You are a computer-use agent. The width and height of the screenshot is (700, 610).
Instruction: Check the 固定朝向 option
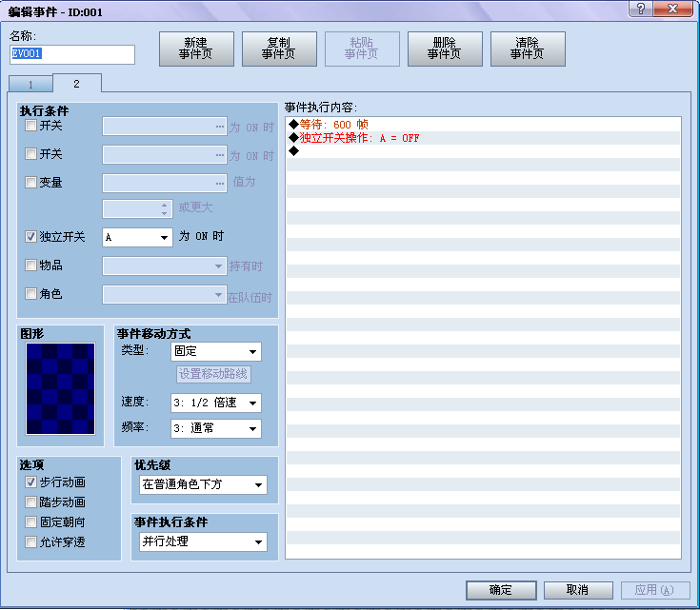(30, 522)
